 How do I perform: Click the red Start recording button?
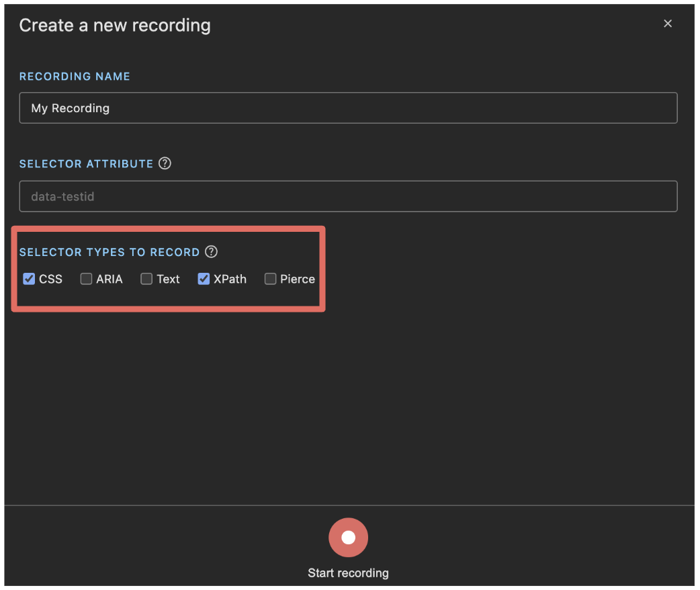point(348,538)
